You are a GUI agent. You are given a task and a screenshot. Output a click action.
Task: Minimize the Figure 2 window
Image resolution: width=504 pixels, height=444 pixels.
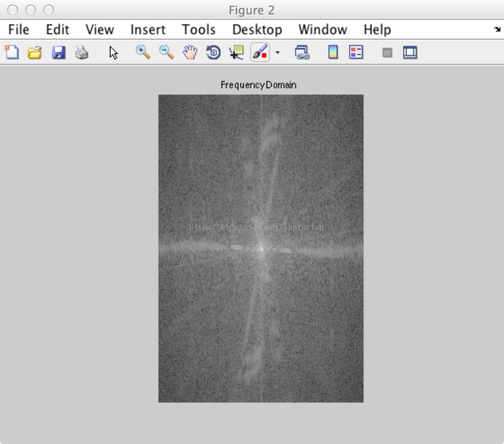coord(31,10)
